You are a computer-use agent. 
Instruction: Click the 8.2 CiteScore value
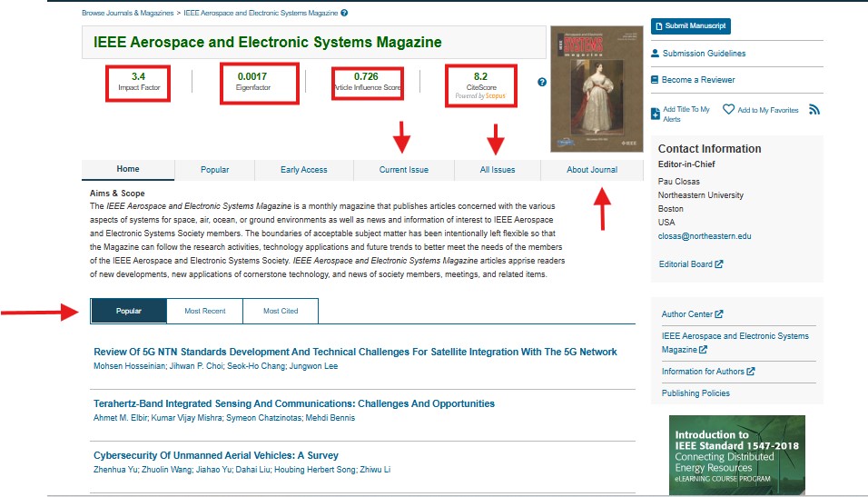point(480,76)
